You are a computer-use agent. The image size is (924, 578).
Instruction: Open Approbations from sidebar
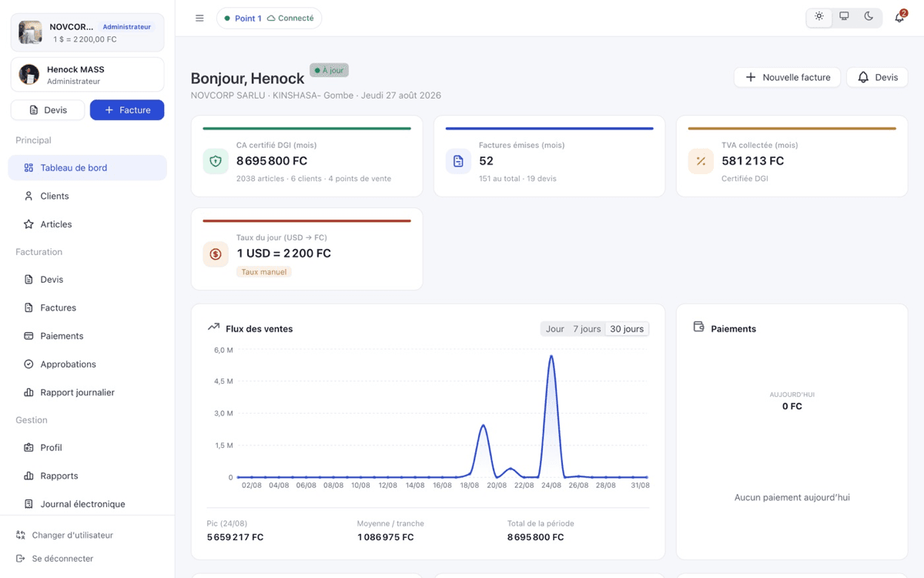[x=87, y=364]
